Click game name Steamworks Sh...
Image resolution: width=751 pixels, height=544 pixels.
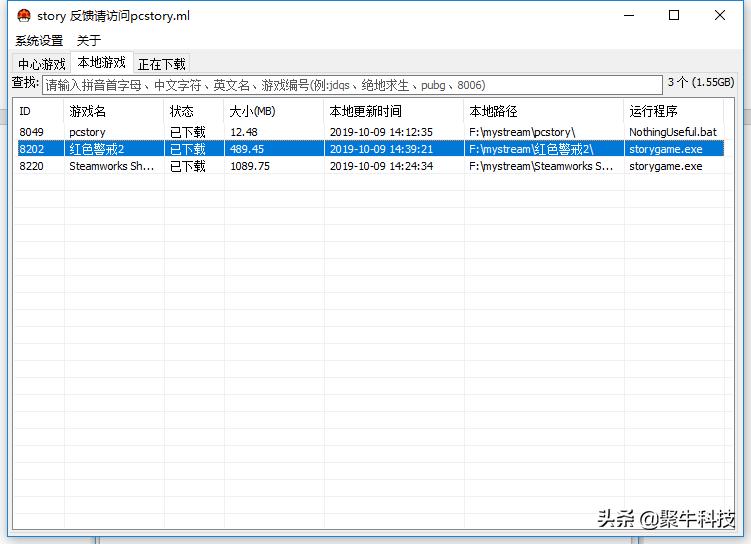pos(112,166)
